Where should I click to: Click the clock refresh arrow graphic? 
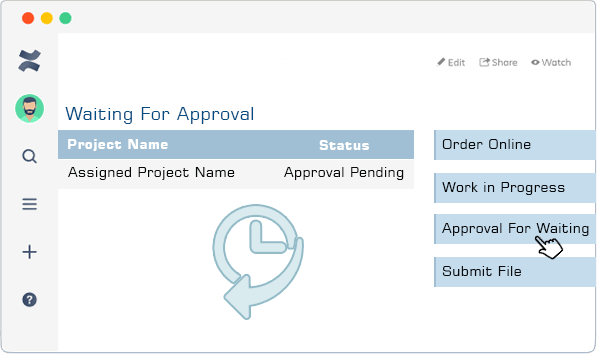click(x=258, y=262)
